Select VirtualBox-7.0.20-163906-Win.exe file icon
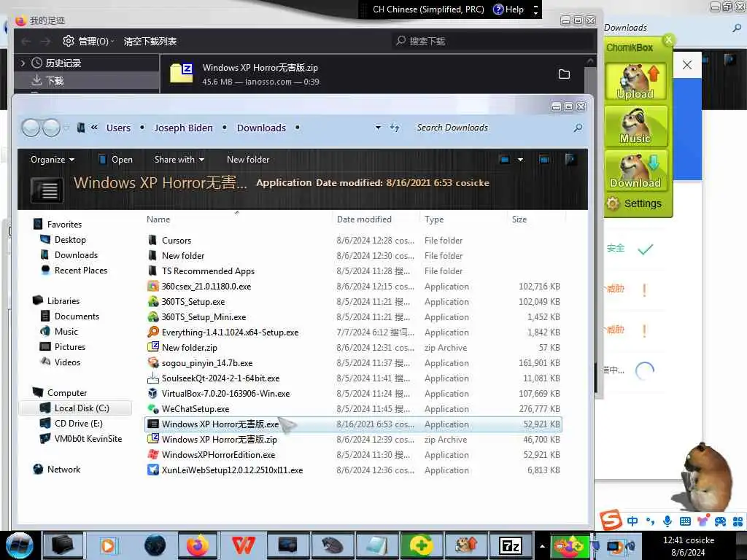The image size is (747, 560). [152, 393]
